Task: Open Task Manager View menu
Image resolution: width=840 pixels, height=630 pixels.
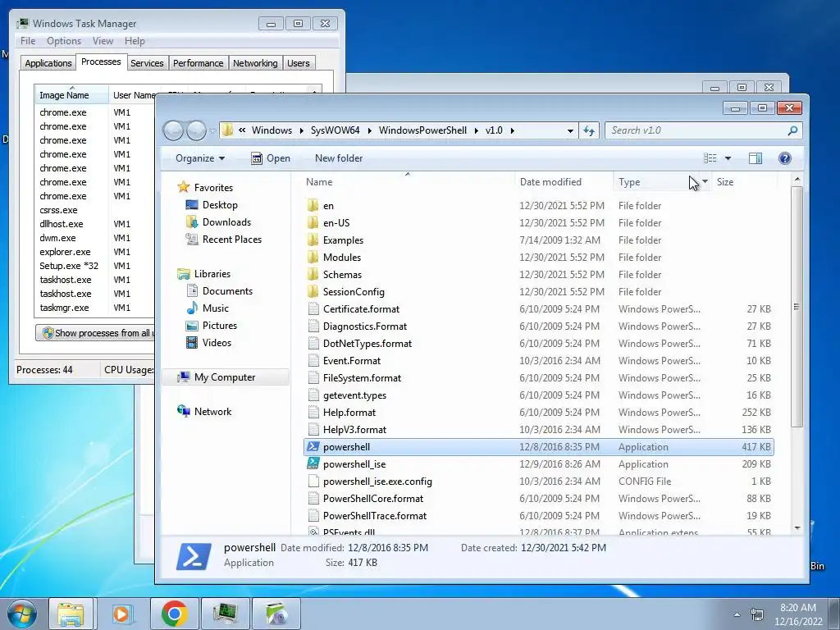Action: click(103, 41)
